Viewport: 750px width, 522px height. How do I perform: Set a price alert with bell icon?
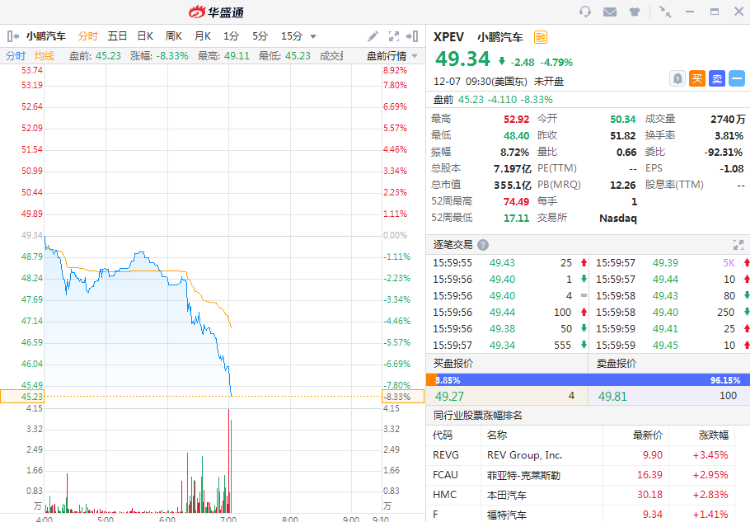(x=677, y=78)
